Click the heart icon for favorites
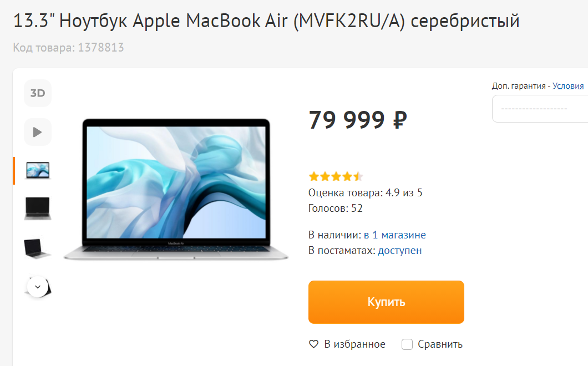588x366 pixels. point(313,344)
